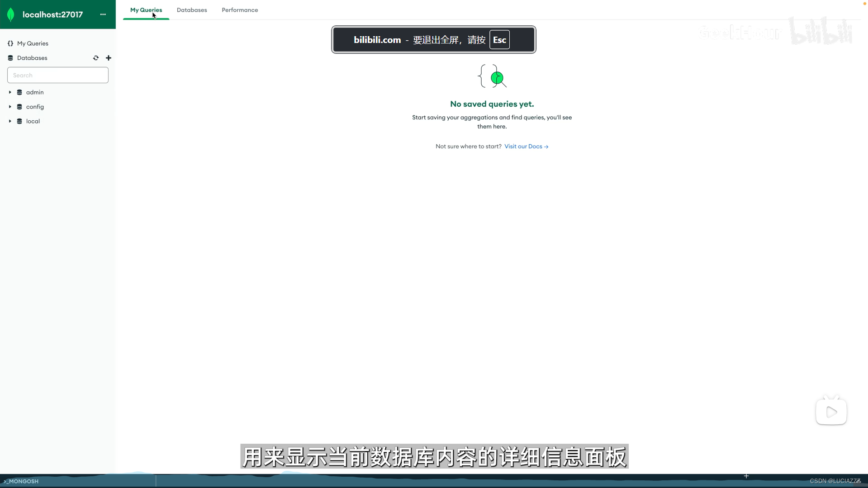Click the bilibili play button overlay
This screenshot has width=868, height=488.
click(x=831, y=411)
